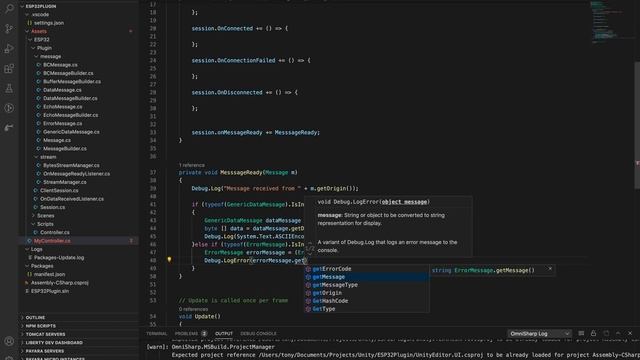Open Controller.cs file
This screenshot has height=360, width=640.
(x=55, y=232)
